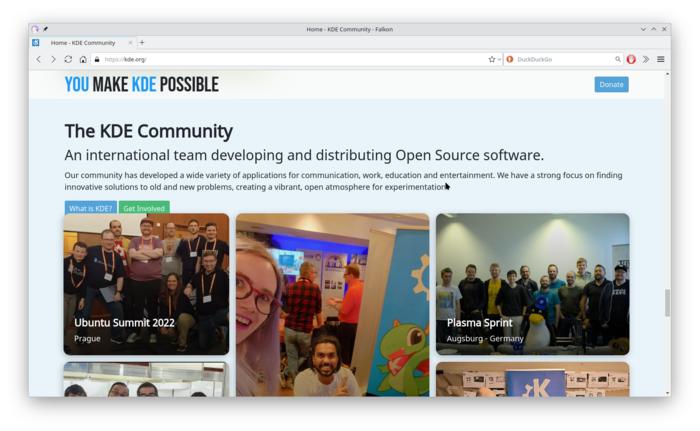Viewport: 700px width, 431px height.
Task: Open the Ubuntu Summit 2022 photo card
Action: coord(146,284)
